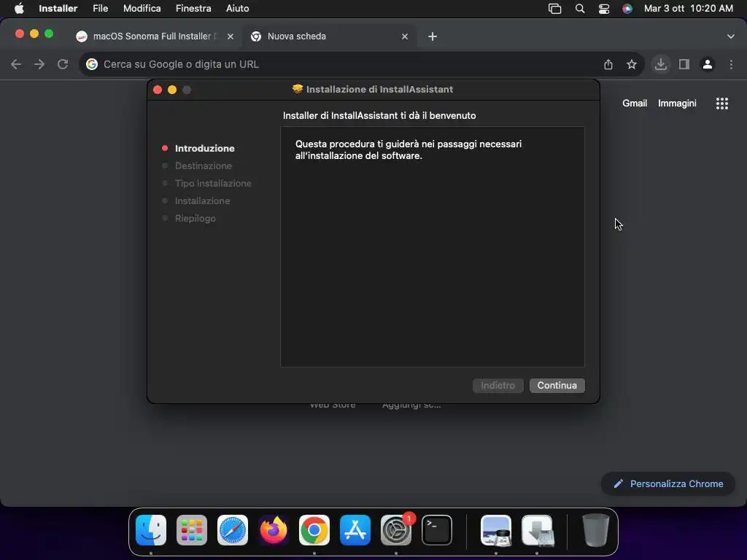This screenshot has height=560, width=747.
Task: Click the installer package icon in title bar
Action: (x=298, y=89)
